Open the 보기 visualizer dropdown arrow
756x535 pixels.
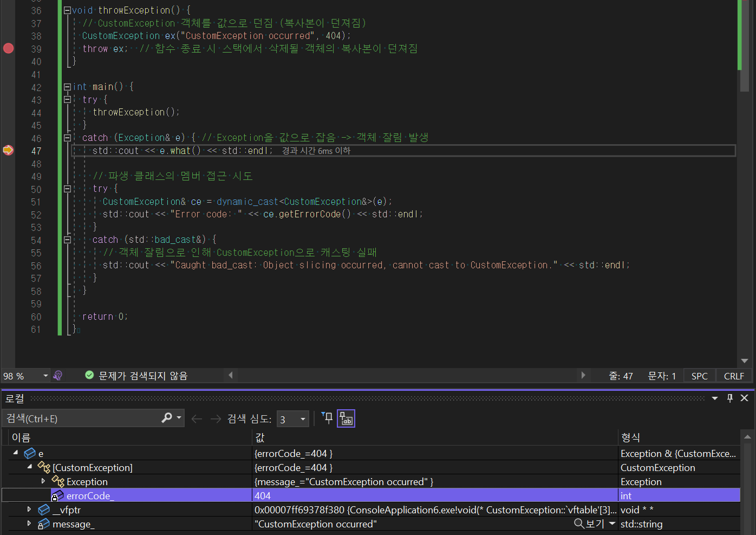(612, 524)
